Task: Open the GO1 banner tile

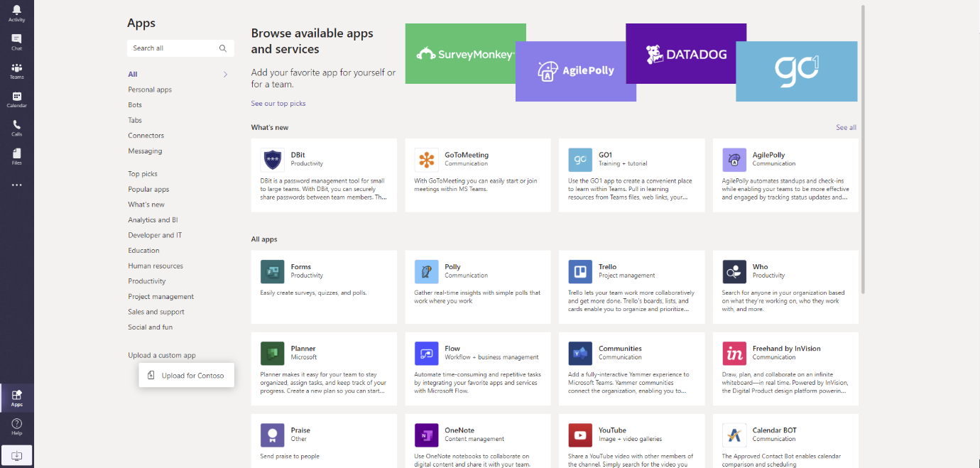Action: click(x=796, y=71)
